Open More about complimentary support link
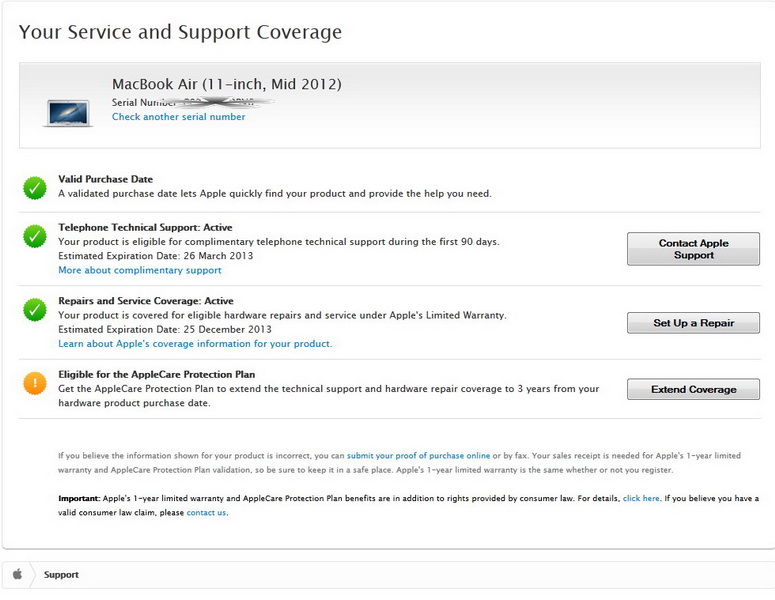Image resolution: width=775 pixels, height=600 pixels. (x=140, y=270)
